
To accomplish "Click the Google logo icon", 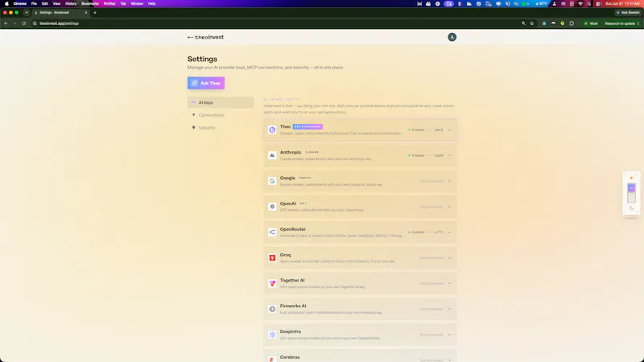I will point(272,181).
